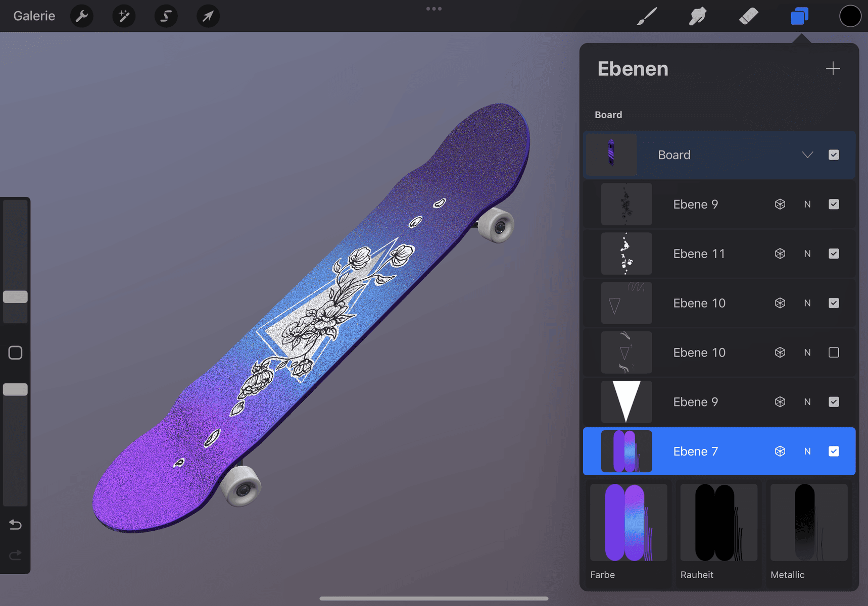Viewport: 868px width, 606px height.
Task: Toggle Ebene 7 layer visibility
Action: (x=834, y=451)
